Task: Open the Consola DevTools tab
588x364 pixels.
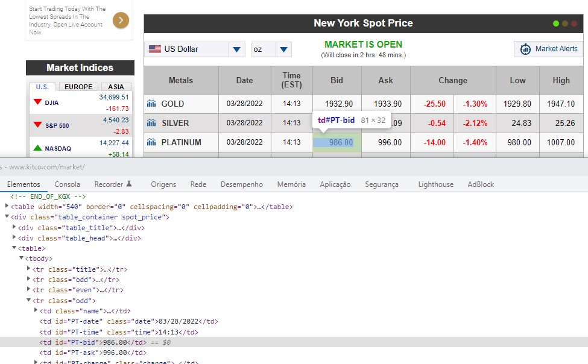Action: [x=67, y=184]
